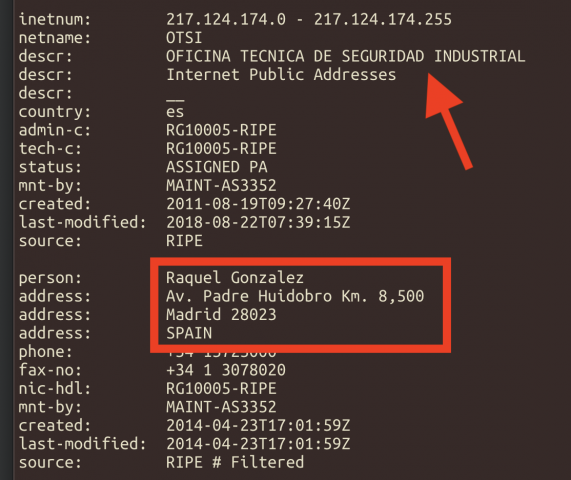Click fax number +34 1 3078020

(x=226, y=370)
